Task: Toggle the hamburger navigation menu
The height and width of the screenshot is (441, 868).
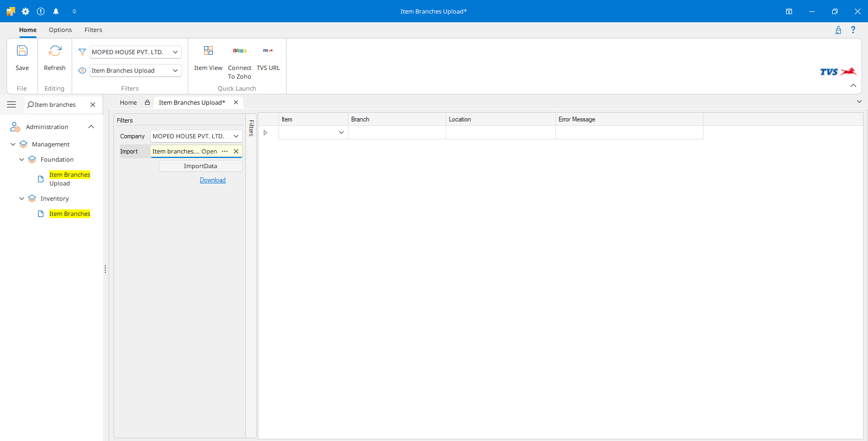Action: coord(11,105)
